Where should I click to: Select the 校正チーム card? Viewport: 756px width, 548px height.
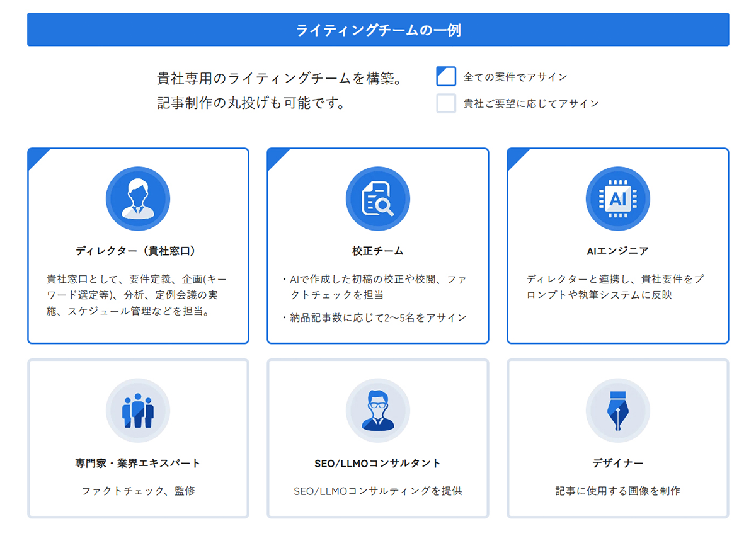377,246
